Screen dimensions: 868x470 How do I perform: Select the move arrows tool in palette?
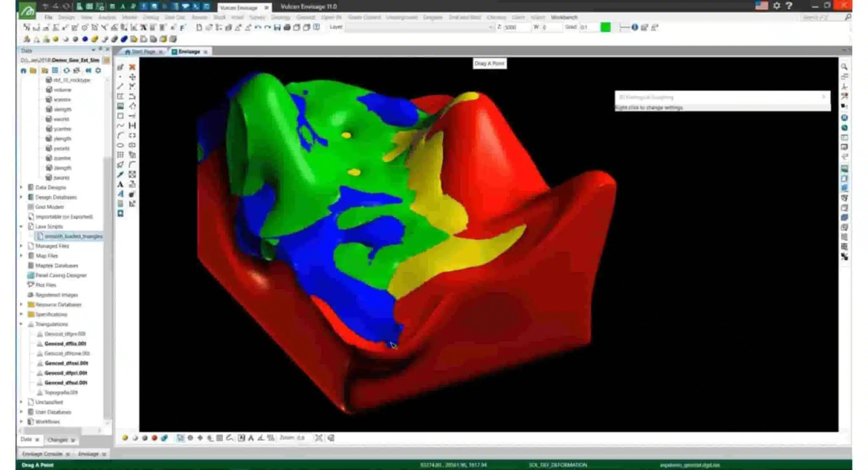(x=132, y=77)
